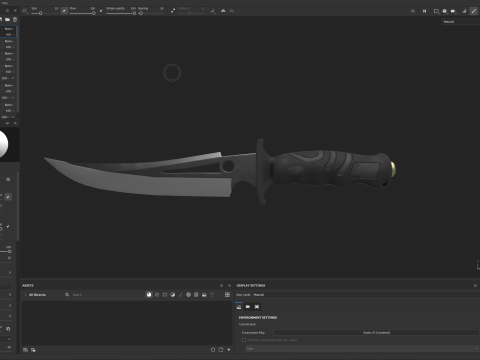Click the circle icon at the assets panel bottom
Viewport: 480px width, 360px height.
[x=213, y=350]
